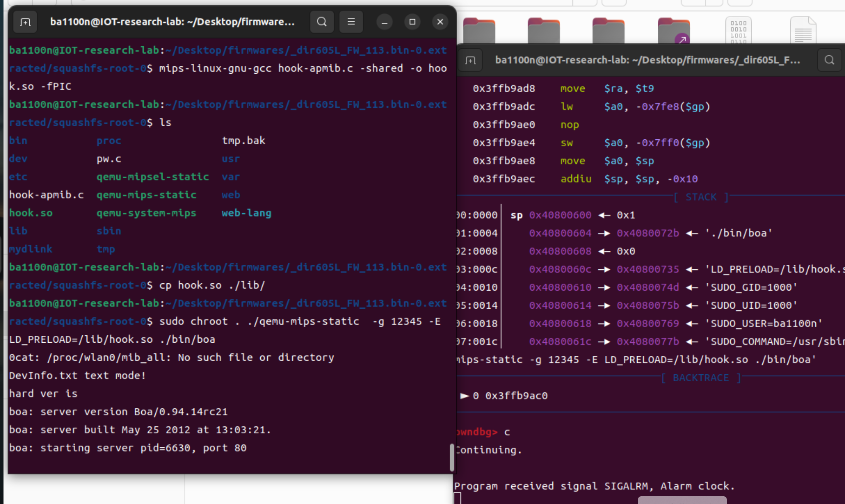Select the leftmost folder in file manager
The image size is (845, 504).
pos(479,31)
